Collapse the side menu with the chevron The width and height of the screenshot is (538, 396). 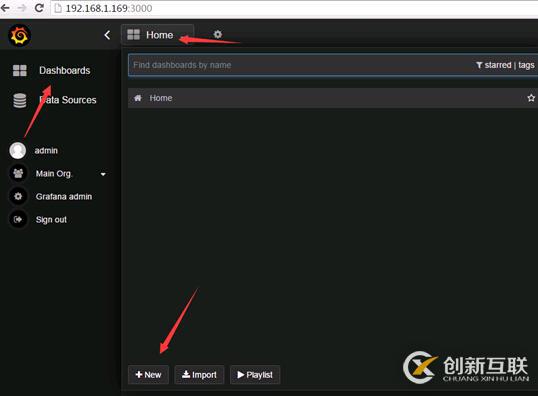click(107, 35)
